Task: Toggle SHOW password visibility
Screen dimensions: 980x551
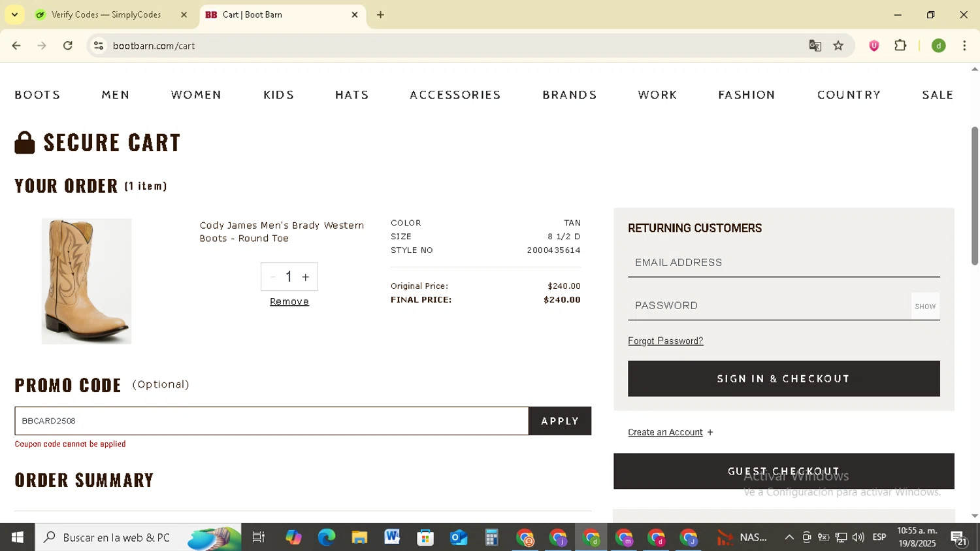Action: [925, 306]
